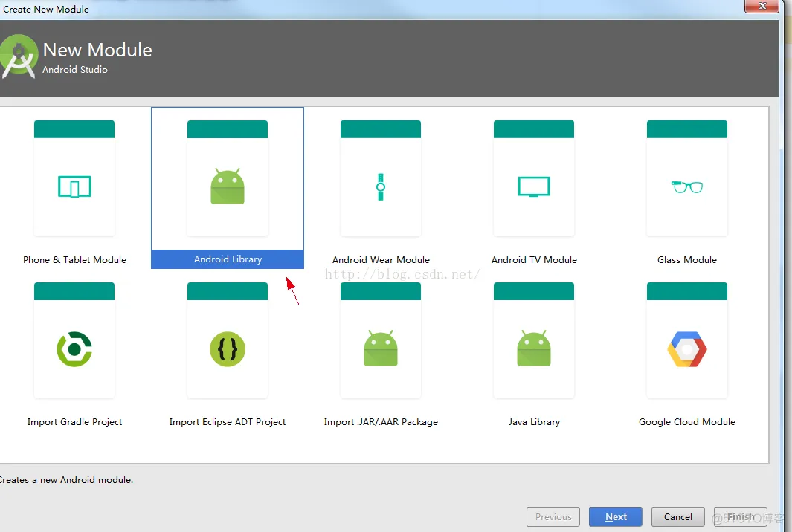792x532 pixels.
Task: Select the Import Gradle Project icon
Action: pos(74,348)
